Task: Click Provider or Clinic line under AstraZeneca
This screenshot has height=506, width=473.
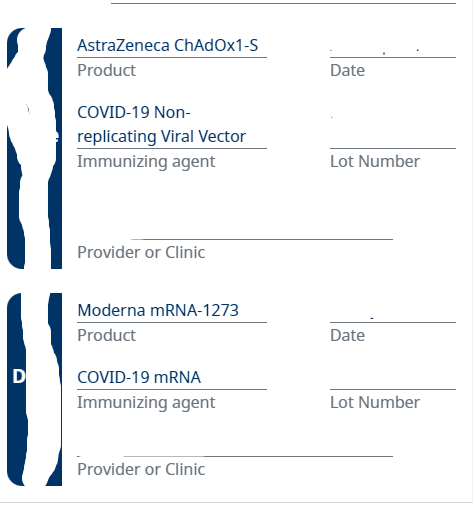Action: 235,230
